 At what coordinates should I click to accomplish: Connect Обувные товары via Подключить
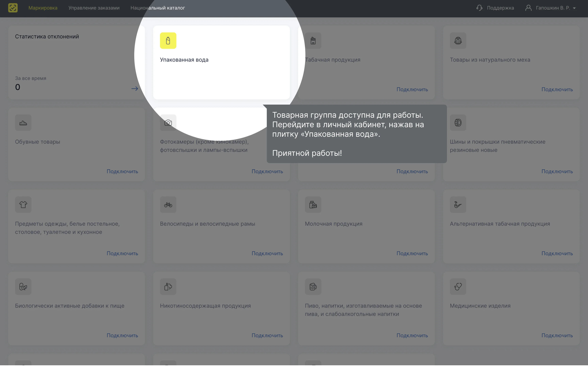(122, 171)
